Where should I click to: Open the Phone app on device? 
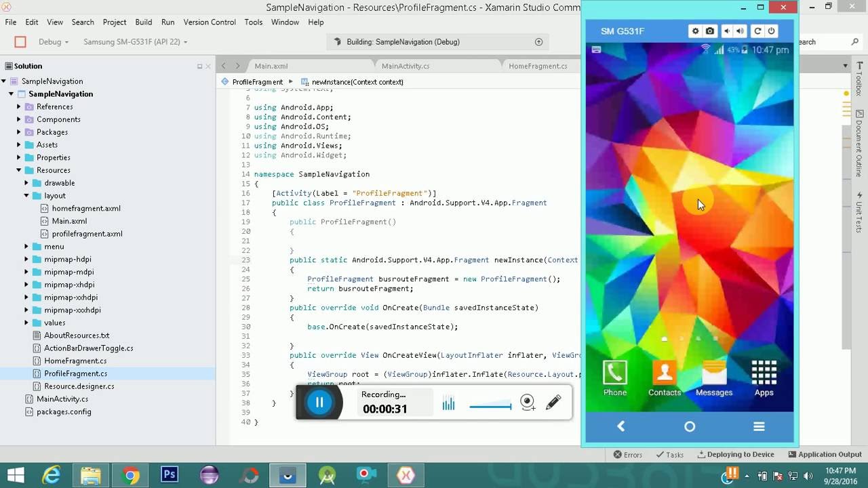coord(615,378)
